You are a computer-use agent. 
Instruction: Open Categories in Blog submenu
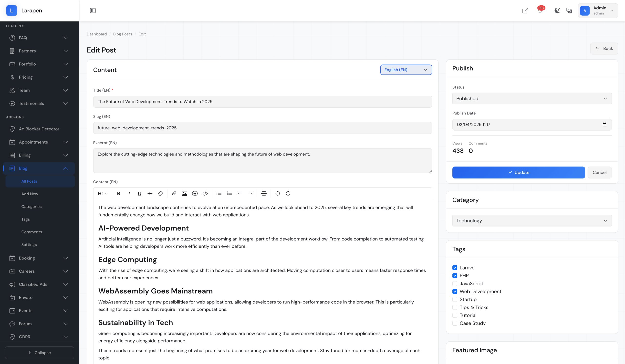point(31,207)
